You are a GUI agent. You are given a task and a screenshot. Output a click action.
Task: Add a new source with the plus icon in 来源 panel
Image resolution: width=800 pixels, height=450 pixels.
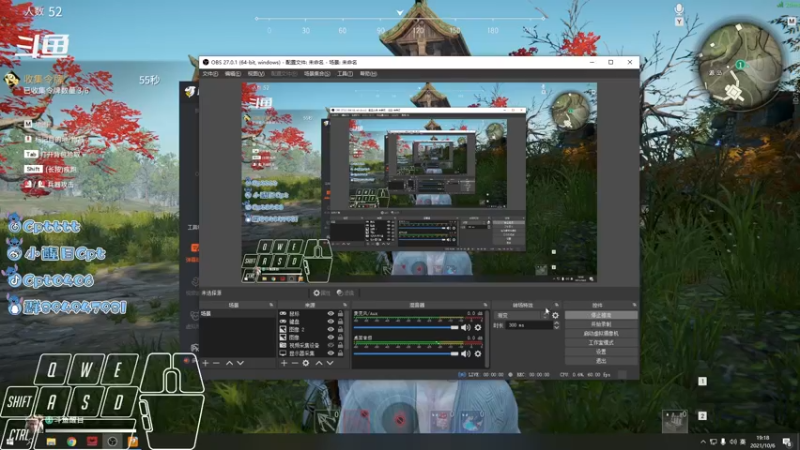[284, 363]
